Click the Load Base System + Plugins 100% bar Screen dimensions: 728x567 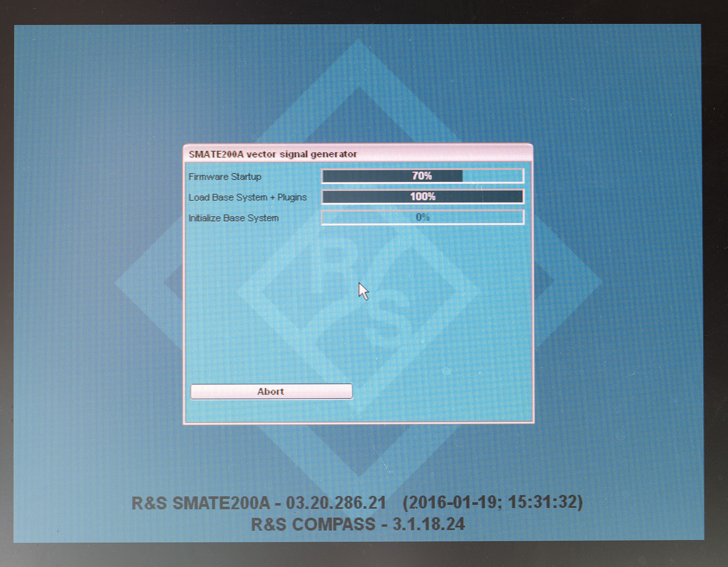[x=423, y=197]
